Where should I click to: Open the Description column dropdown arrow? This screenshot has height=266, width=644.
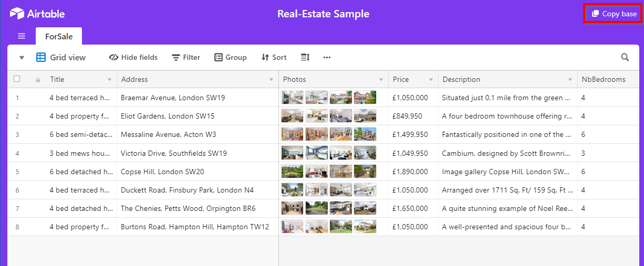click(570, 80)
